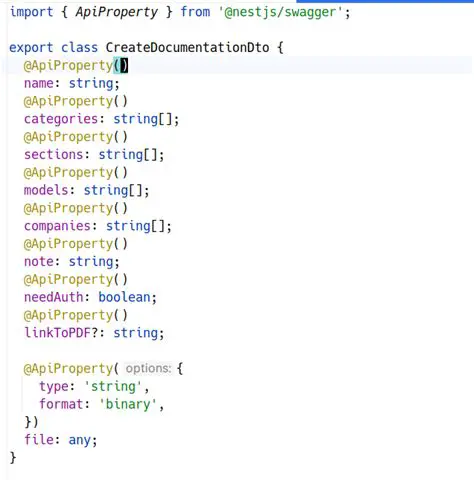Screen dimensions: 474x480
Task: Click the 'boolean' type keyword
Action: pyautogui.click(x=124, y=297)
